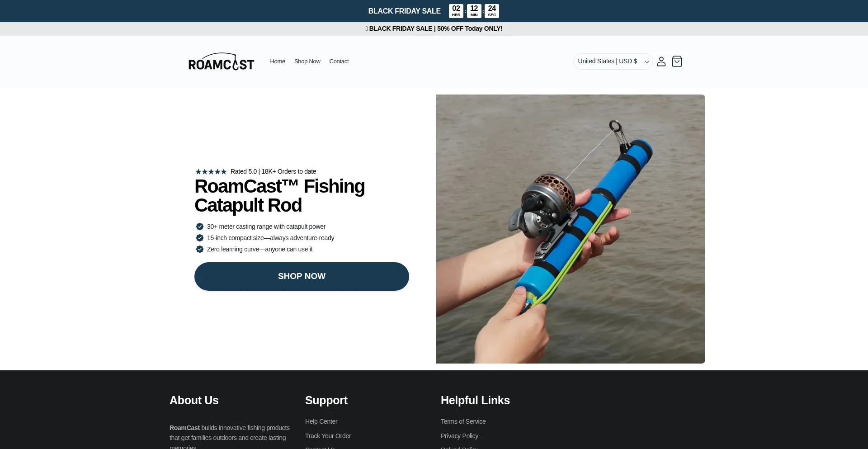Click the fishing catapult rod product image
This screenshot has height=449, width=868.
click(x=571, y=229)
